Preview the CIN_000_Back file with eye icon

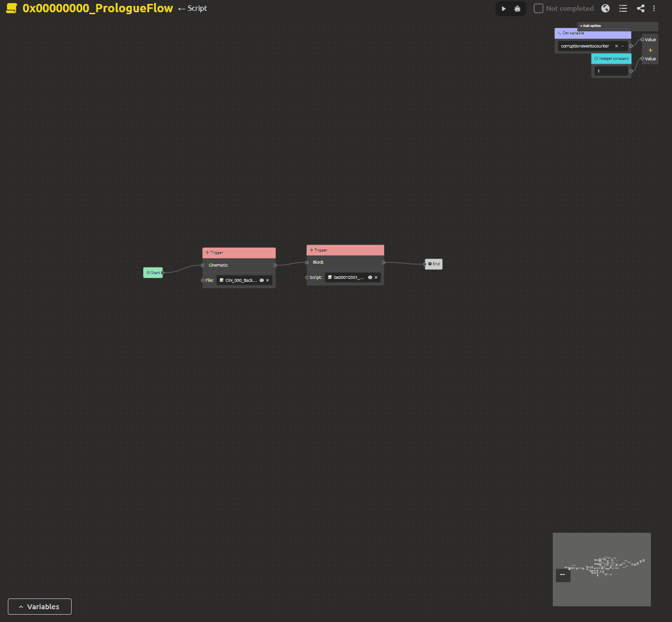coord(261,280)
